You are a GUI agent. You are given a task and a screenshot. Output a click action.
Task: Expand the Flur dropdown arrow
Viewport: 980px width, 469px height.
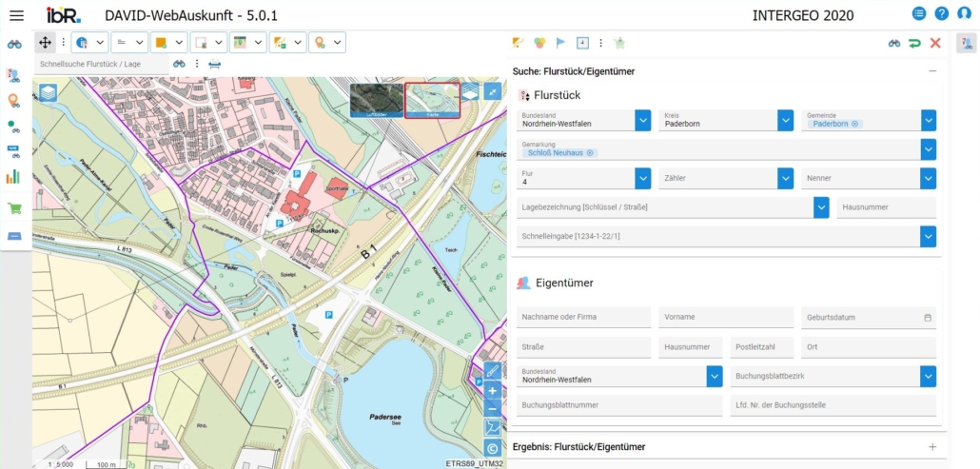(642, 178)
